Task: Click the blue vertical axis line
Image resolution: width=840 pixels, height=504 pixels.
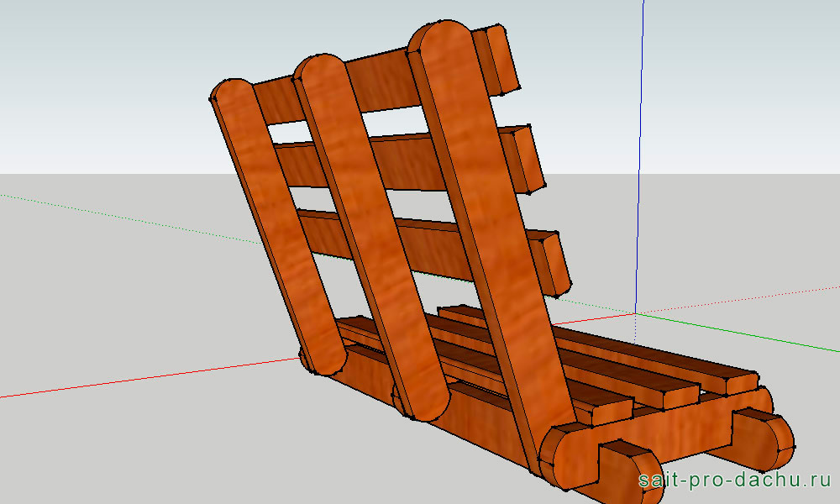Action: pos(640,168)
